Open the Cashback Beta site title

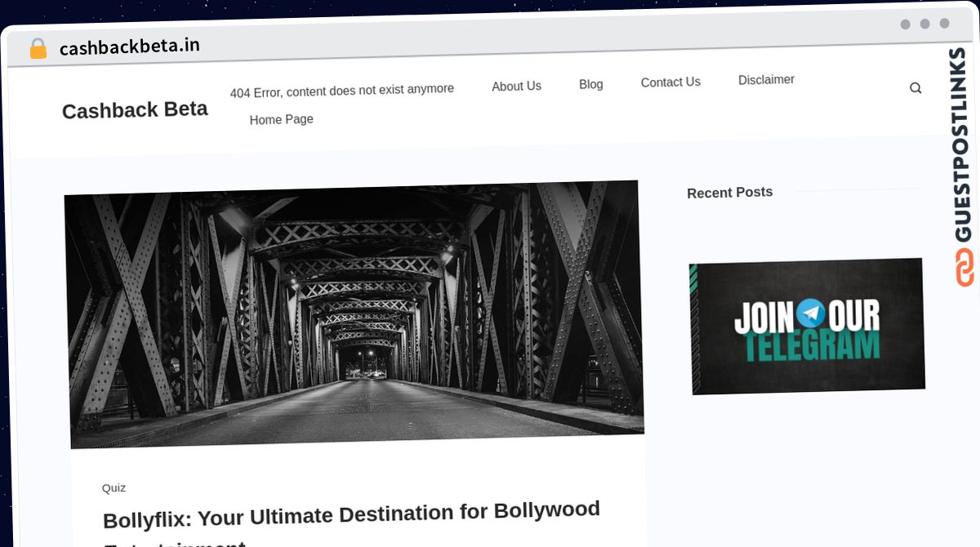coord(135,110)
